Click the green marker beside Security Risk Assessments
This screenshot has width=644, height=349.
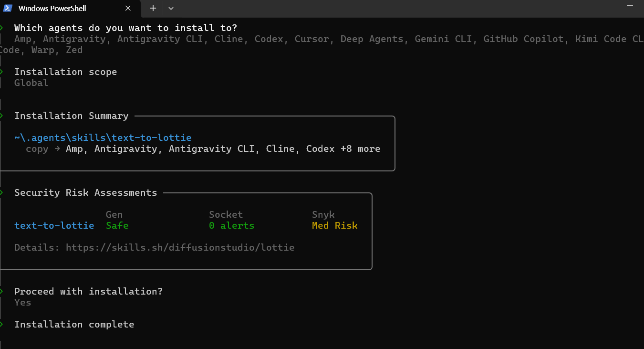click(x=2, y=192)
